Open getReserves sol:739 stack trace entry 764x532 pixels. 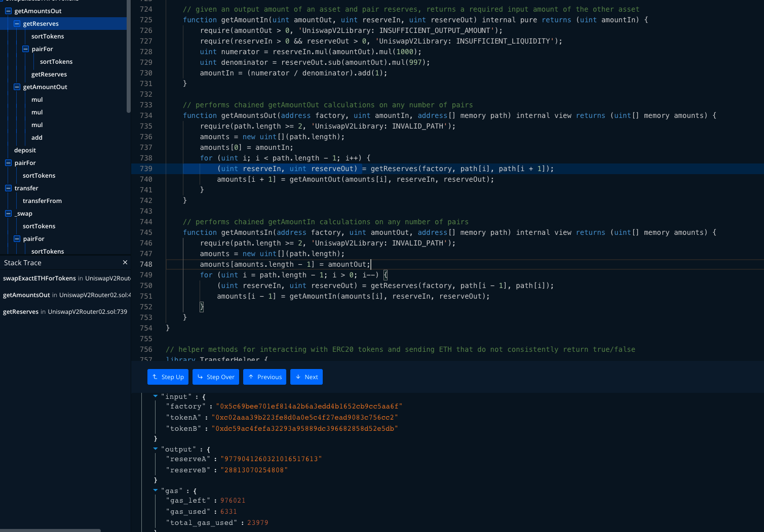tap(65, 312)
